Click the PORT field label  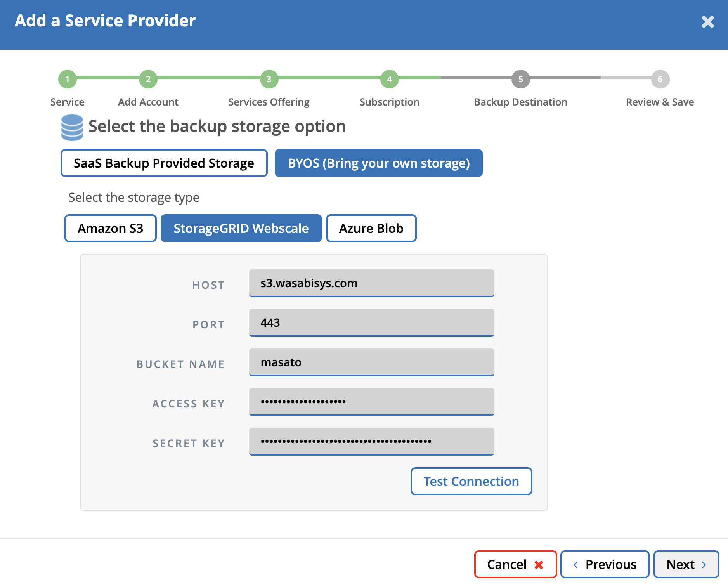coord(209,325)
